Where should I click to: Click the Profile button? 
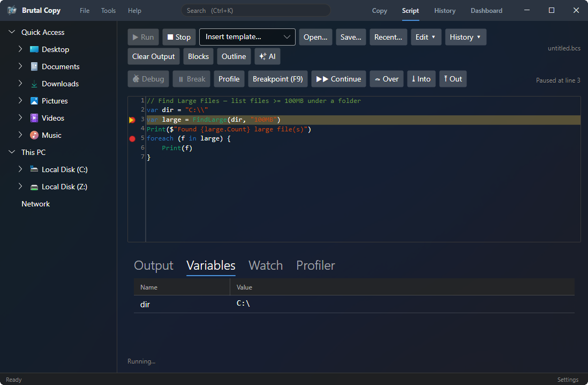click(229, 79)
